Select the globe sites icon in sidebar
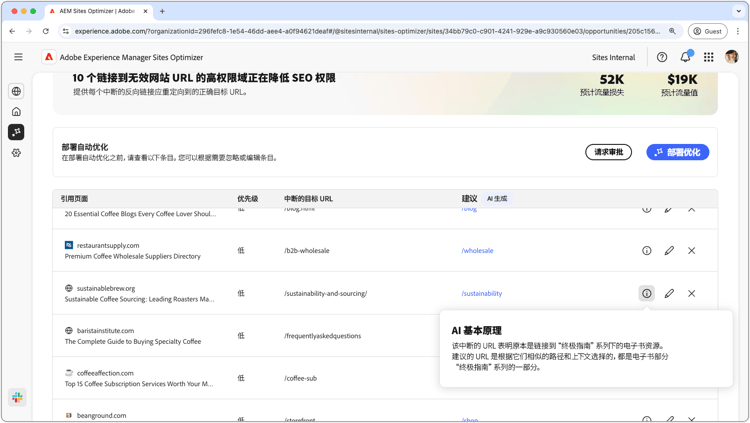Viewport: 750px width, 423px height. 16,91
